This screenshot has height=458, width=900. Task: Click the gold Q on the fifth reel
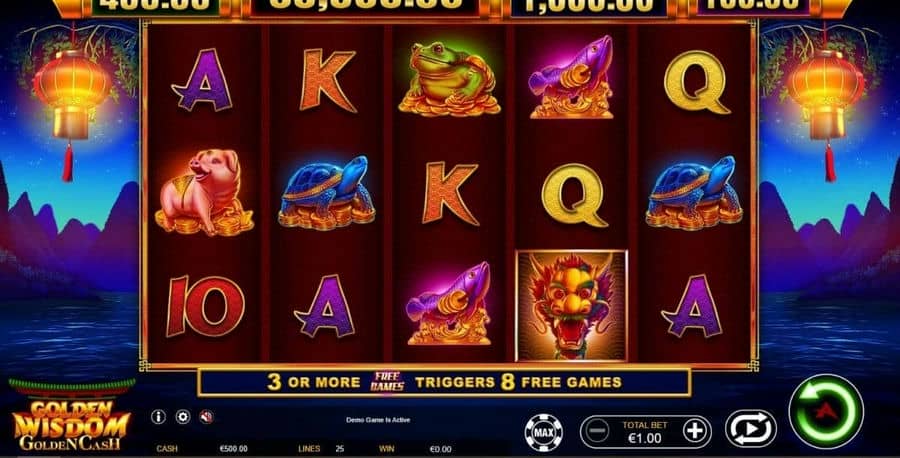coord(696,82)
